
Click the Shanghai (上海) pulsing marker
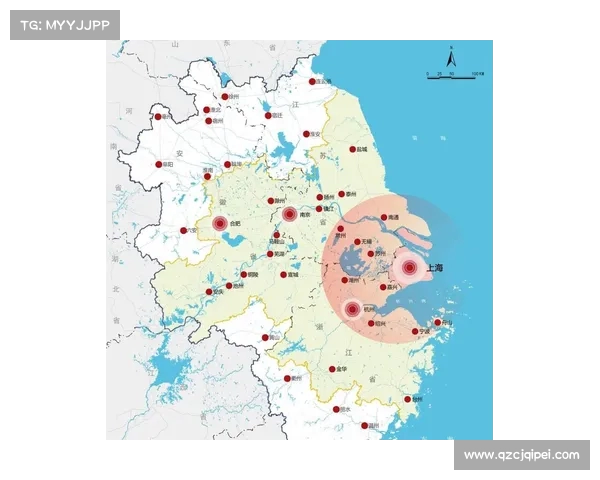[x=409, y=268]
